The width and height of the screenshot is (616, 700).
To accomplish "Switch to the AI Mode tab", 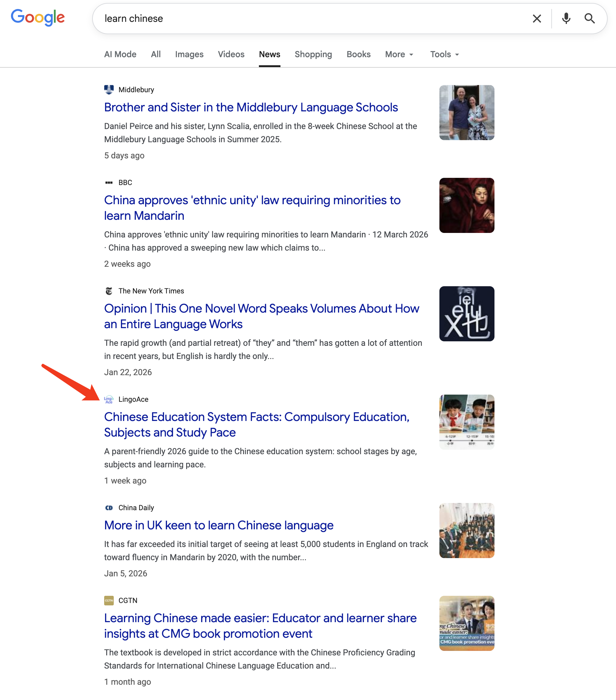I will pyautogui.click(x=120, y=54).
